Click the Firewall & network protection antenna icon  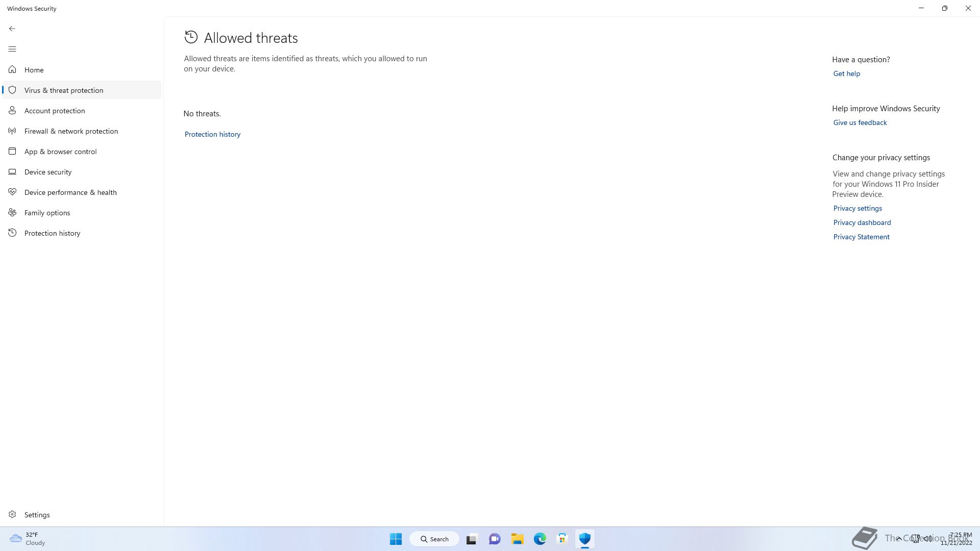[x=12, y=131]
